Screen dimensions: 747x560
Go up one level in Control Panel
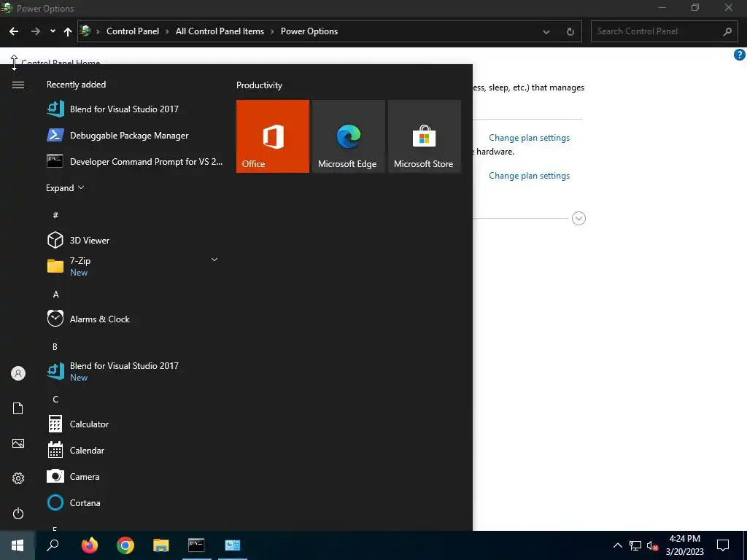click(x=68, y=31)
